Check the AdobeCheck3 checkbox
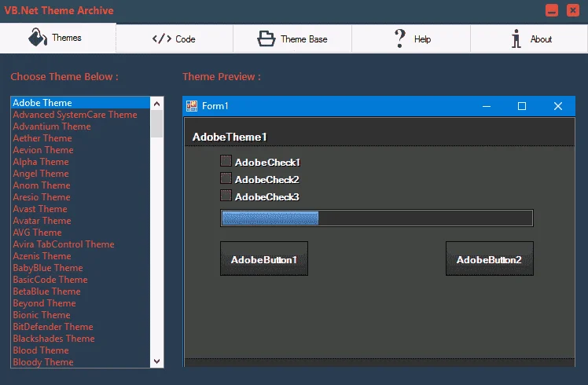Screen dimensions: 588x385 click(x=226, y=196)
